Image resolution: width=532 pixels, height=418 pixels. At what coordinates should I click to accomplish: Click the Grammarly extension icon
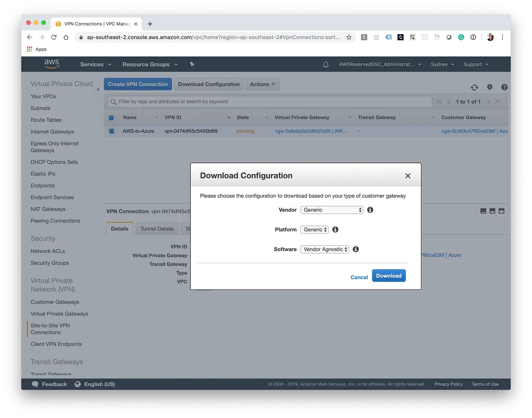point(461,37)
